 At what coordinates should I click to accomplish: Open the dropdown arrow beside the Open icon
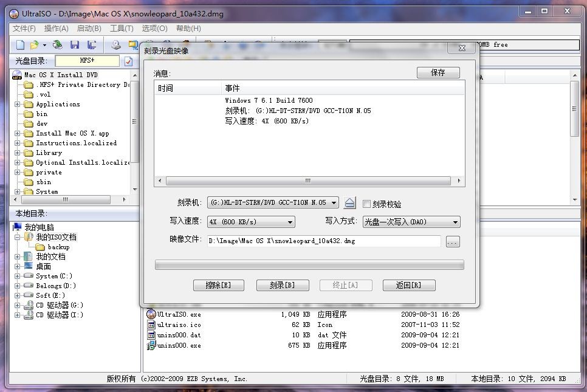coord(44,46)
